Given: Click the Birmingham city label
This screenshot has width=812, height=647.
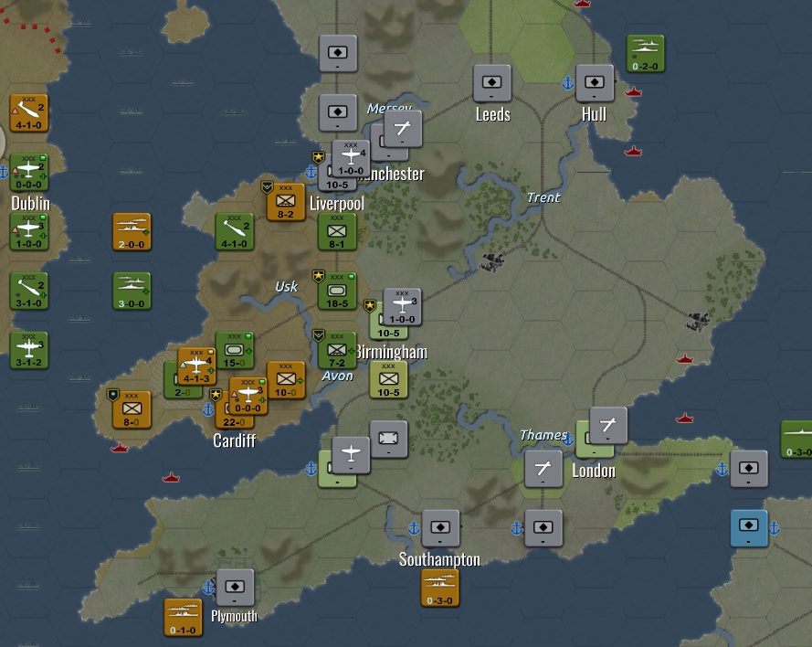Looking at the screenshot, I should (x=392, y=352).
